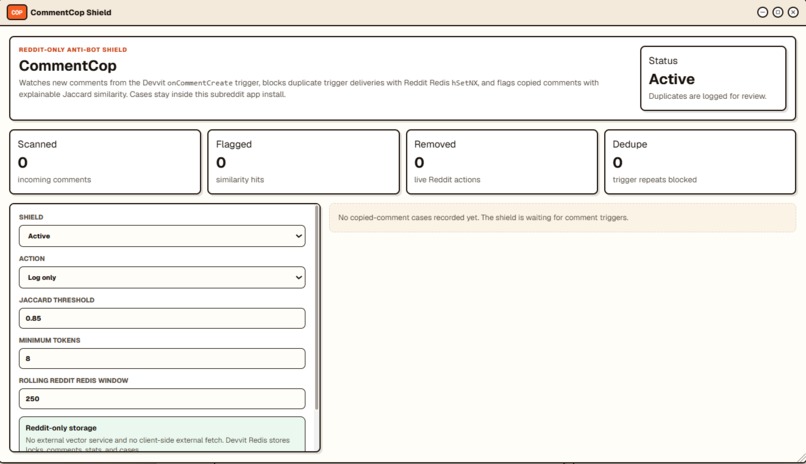Click the Minimum Tokens field showing 8
This screenshot has height=464, width=806.
pyautogui.click(x=162, y=358)
